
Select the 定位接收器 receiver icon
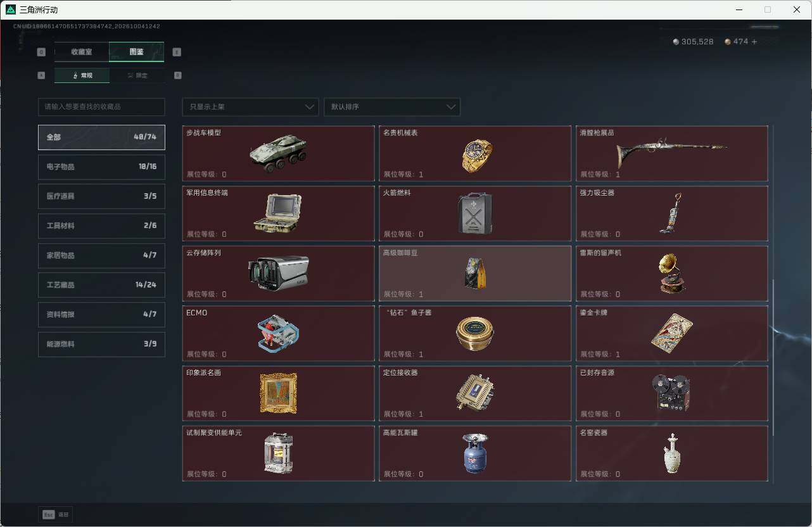pos(475,393)
